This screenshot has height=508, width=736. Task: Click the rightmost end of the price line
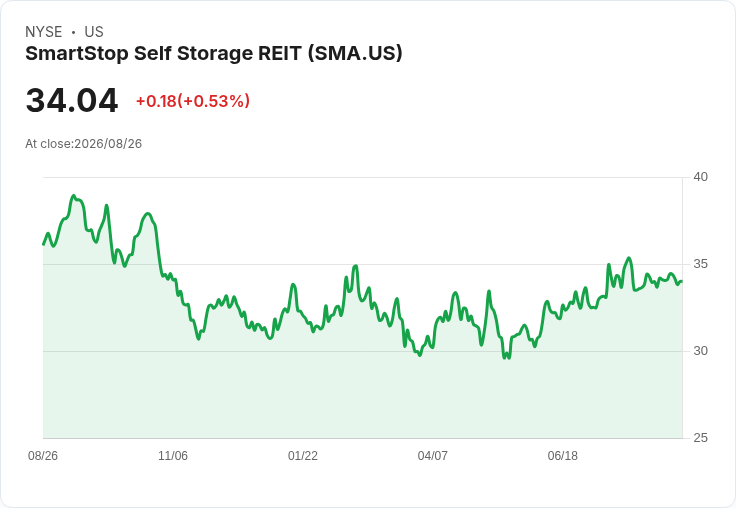[x=682, y=281]
